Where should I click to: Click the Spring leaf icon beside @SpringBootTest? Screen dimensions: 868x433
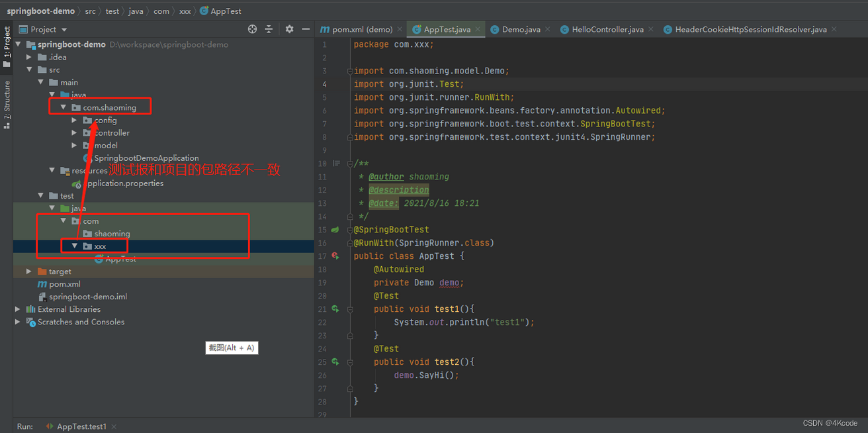coord(335,229)
